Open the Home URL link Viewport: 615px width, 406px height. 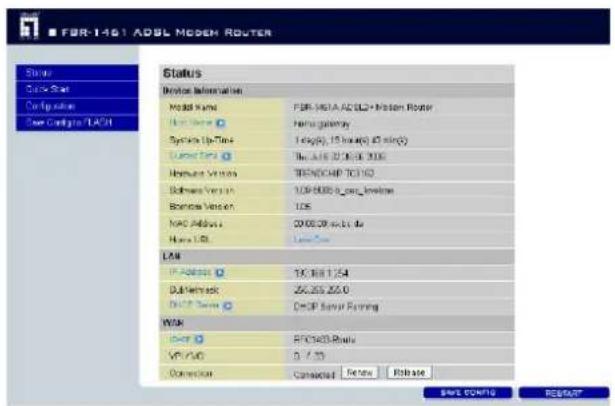311,240
